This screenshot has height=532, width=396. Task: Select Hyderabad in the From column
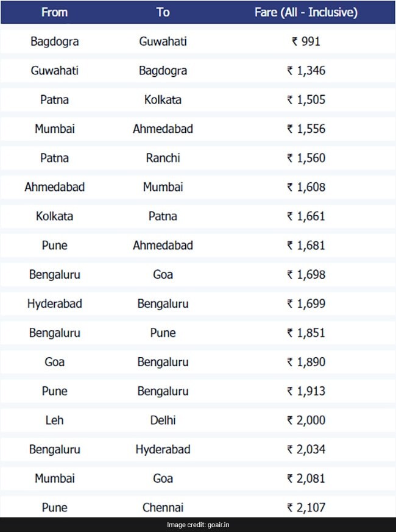(54, 303)
